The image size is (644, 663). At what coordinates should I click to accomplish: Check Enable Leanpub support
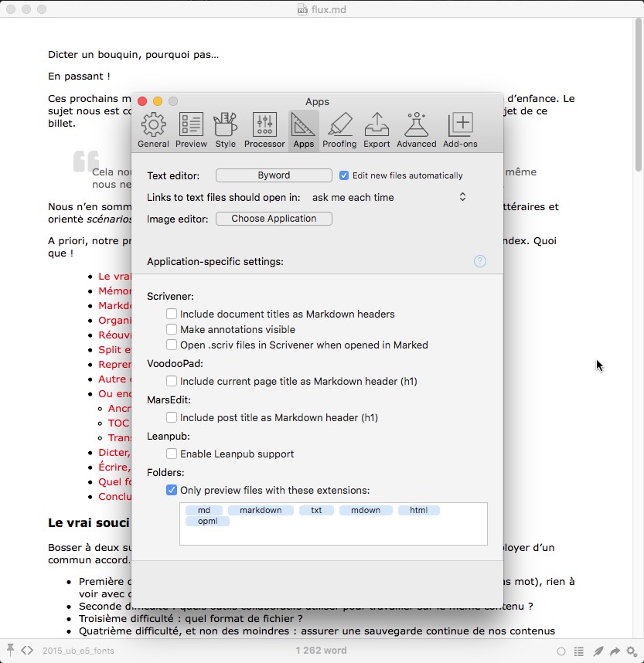[172, 454]
